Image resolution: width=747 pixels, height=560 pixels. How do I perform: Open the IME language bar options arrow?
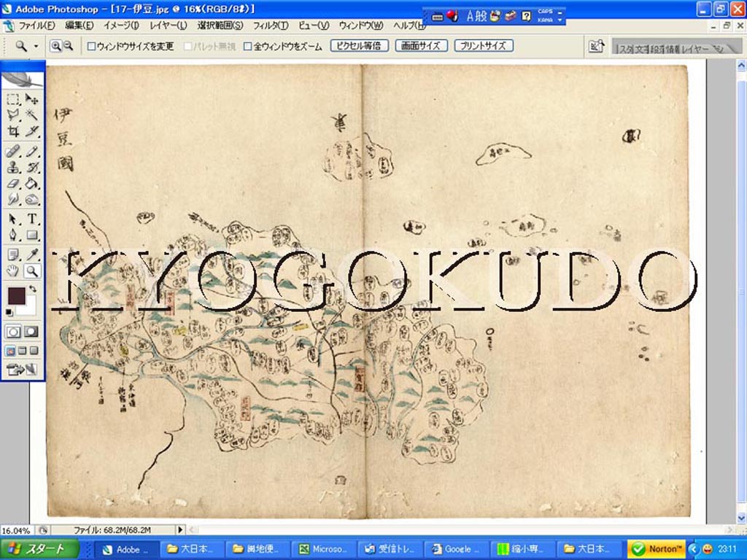[560, 20]
